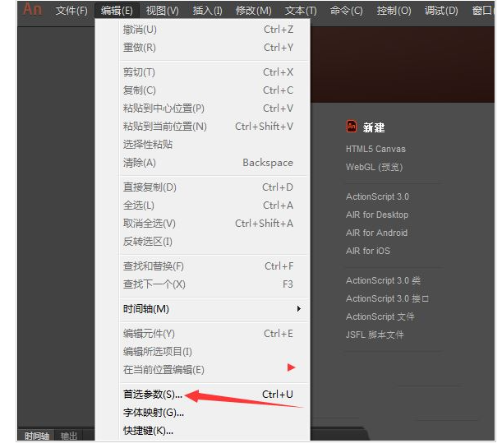Expand the 时间轴(M) submenu arrow
Image resolution: width=502 pixels, height=448 pixels.
point(298,309)
